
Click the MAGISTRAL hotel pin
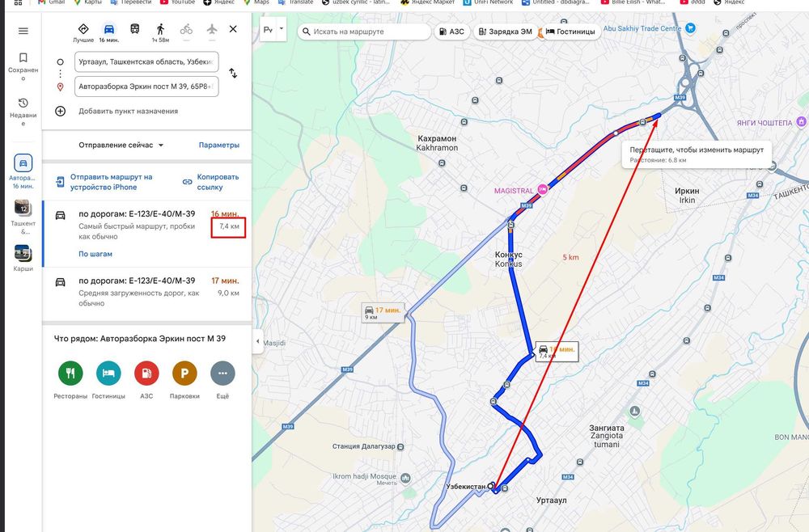tap(542, 190)
